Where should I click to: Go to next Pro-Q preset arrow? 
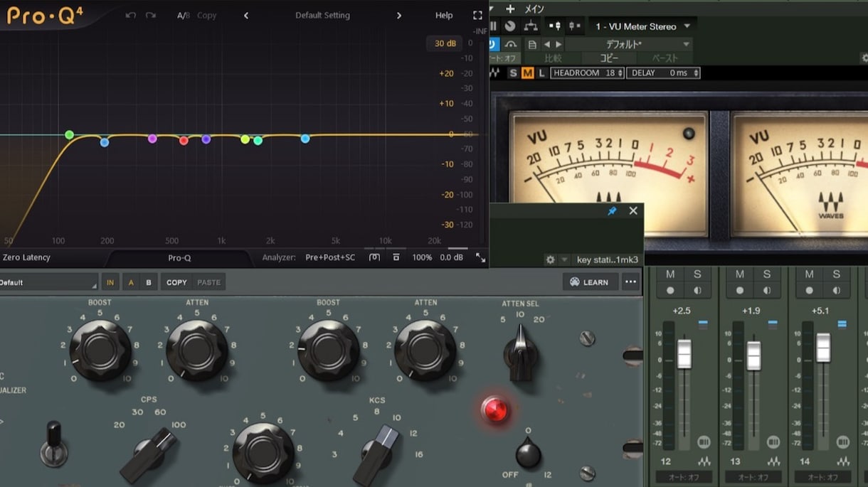pos(398,15)
